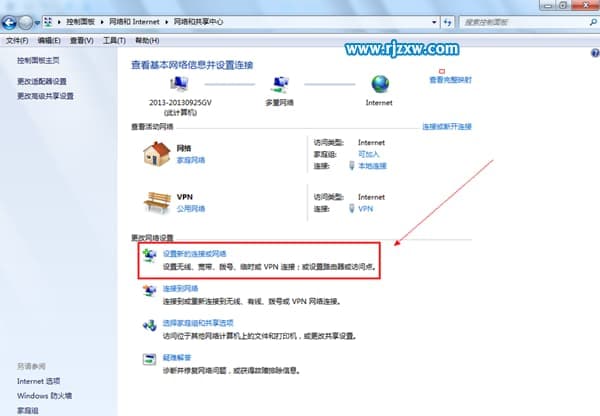Click the park bench icon for VPN
The image size is (600, 416).
tap(157, 202)
